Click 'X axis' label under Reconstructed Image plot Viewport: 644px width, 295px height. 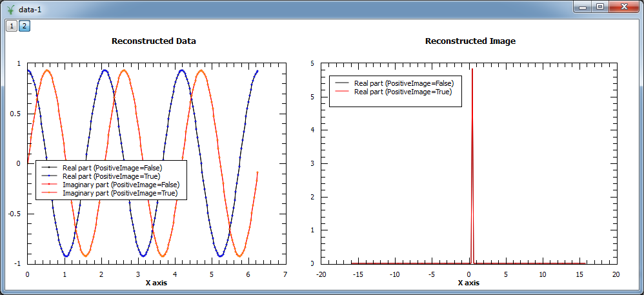point(468,283)
